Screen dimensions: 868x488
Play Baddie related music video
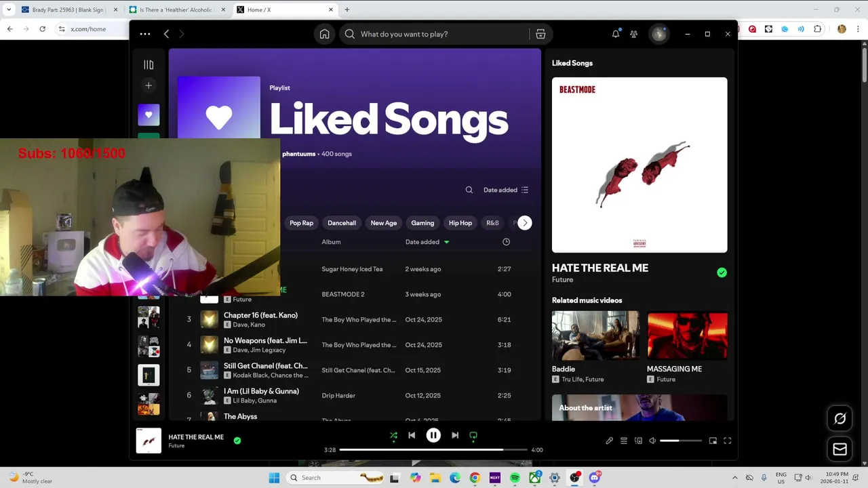pos(595,335)
